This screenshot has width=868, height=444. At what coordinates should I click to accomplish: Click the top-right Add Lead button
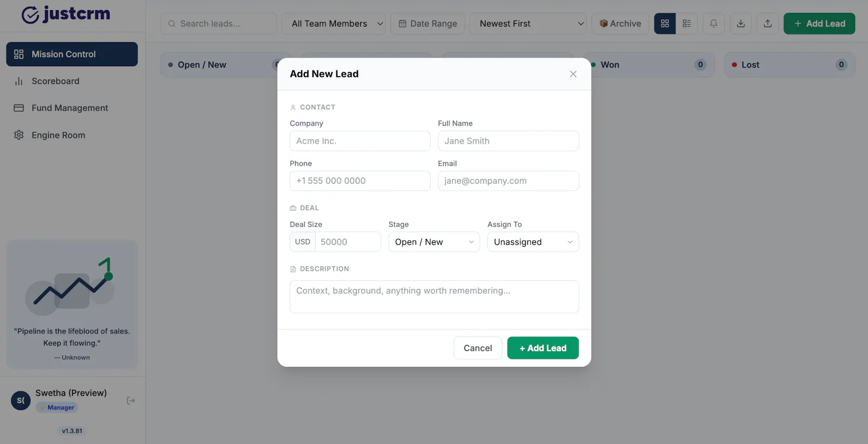click(819, 24)
